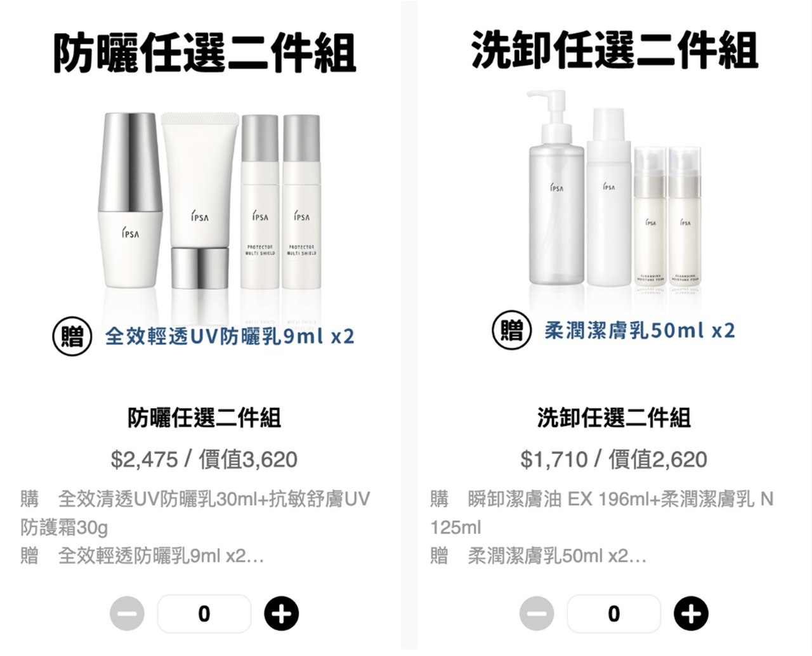Open the 防曬任選二件組 product title link
Screen dimensions: 812x656
point(204,418)
